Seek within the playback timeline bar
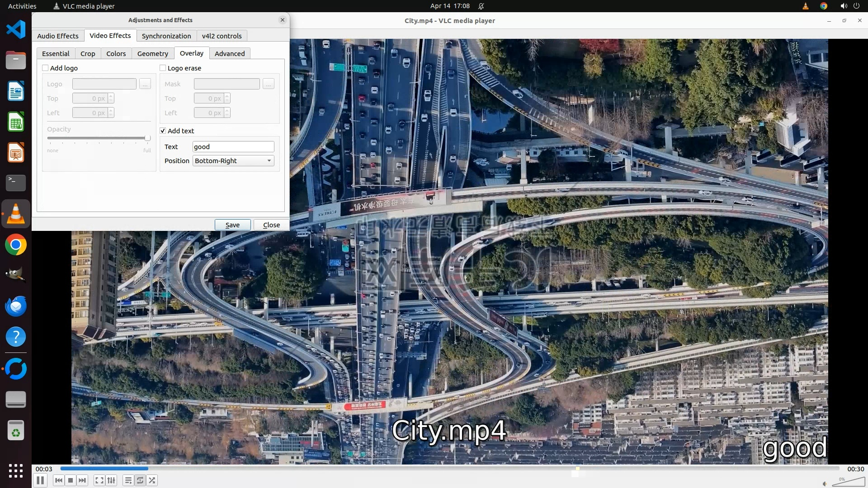 click(x=450, y=469)
